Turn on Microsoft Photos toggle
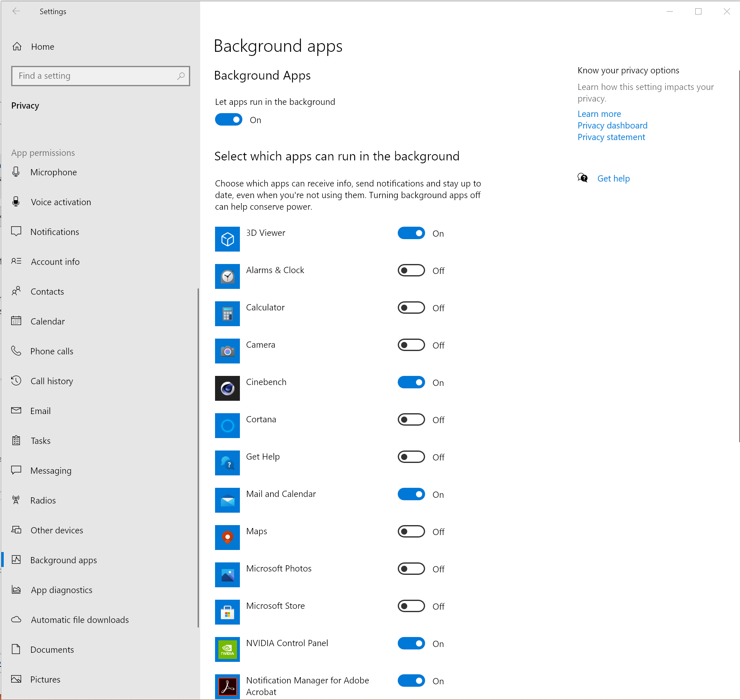Screen dimensions: 740x700 (411, 569)
